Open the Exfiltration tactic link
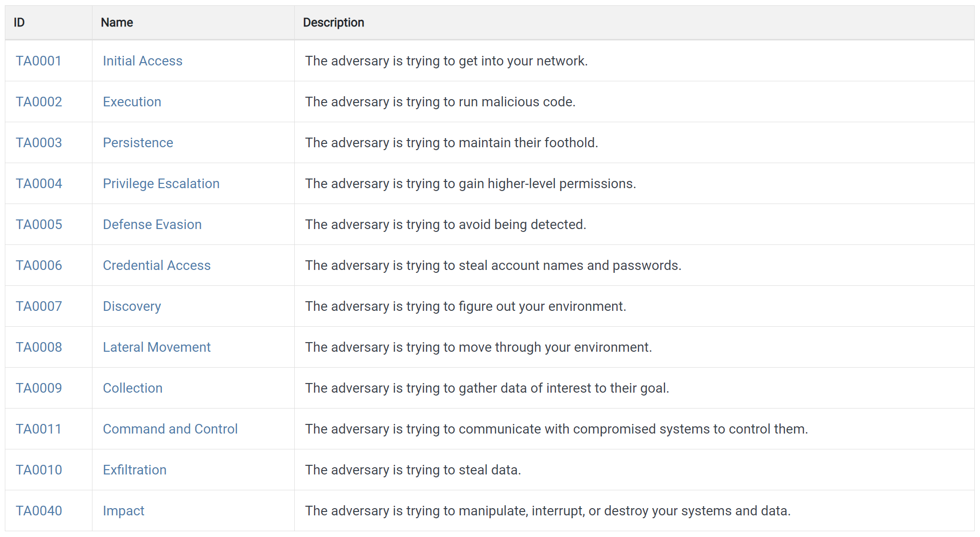Image resolution: width=980 pixels, height=537 pixels. [134, 470]
